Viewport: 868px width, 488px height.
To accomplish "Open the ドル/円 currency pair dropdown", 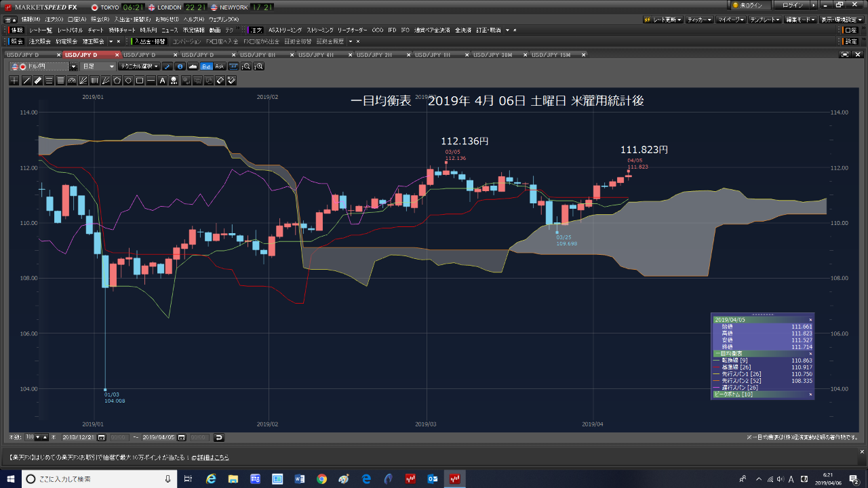I will point(73,66).
